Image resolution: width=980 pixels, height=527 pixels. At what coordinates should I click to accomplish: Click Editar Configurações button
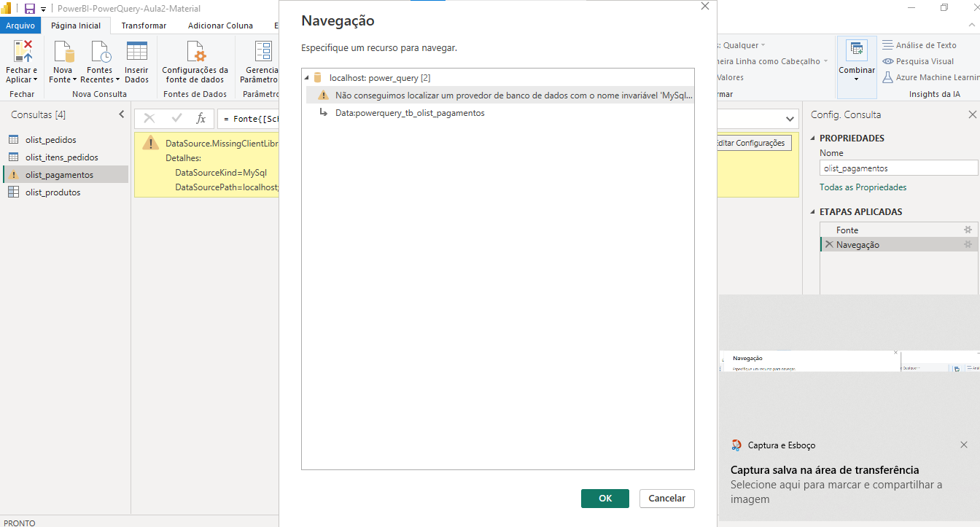pos(752,143)
